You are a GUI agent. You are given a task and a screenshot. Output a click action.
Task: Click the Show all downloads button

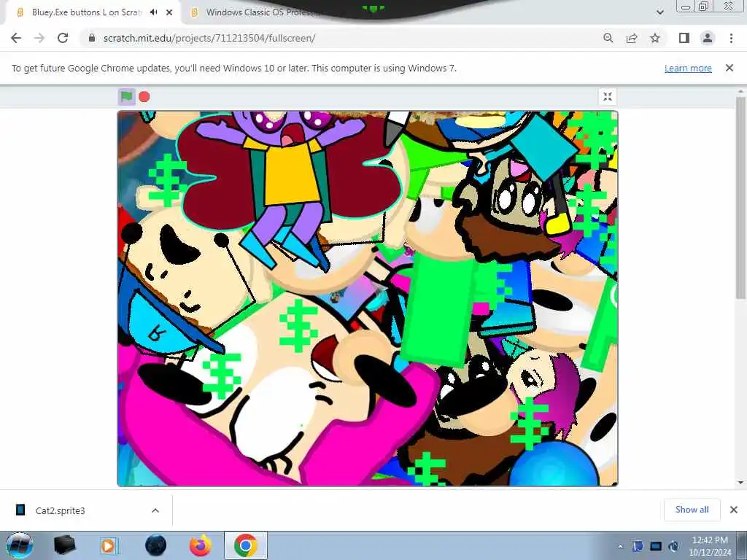tap(692, 510)
